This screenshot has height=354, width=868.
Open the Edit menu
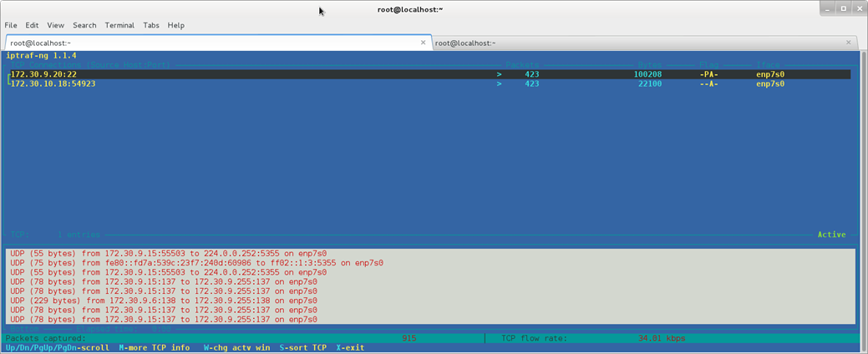click(x=32, y=25)
